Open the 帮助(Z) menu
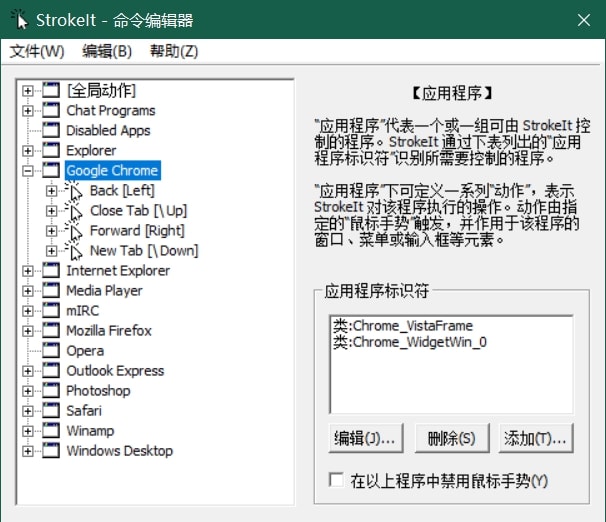This screenshot has height=522, width=606. point(174,51)
